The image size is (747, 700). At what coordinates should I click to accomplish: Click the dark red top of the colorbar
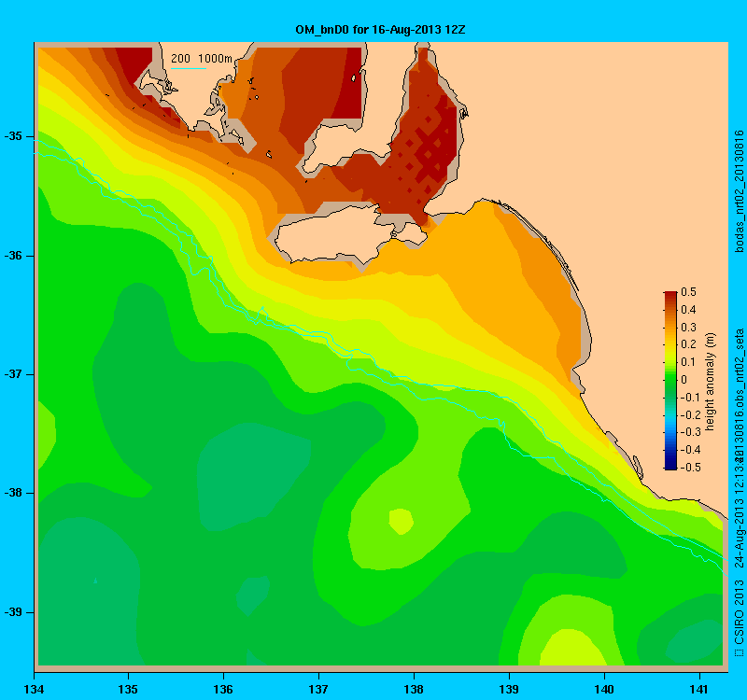pyautogui.click(x=670, y=295)
